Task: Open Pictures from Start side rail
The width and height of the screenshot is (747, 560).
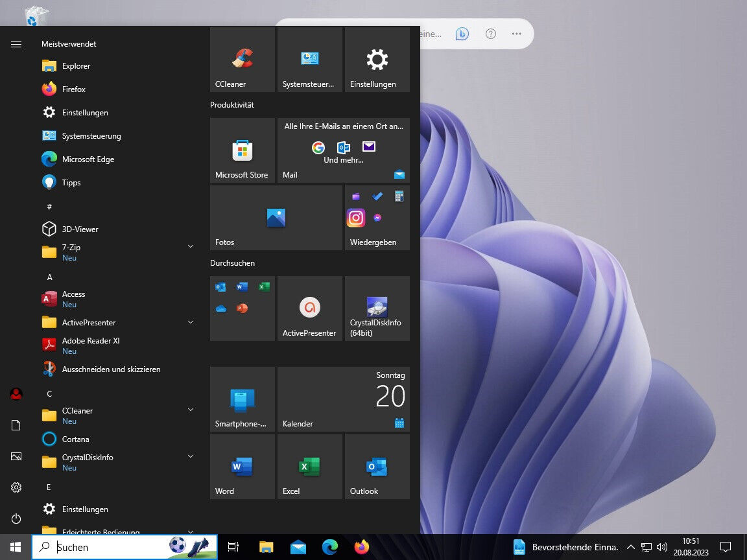Action: [16, 456]
